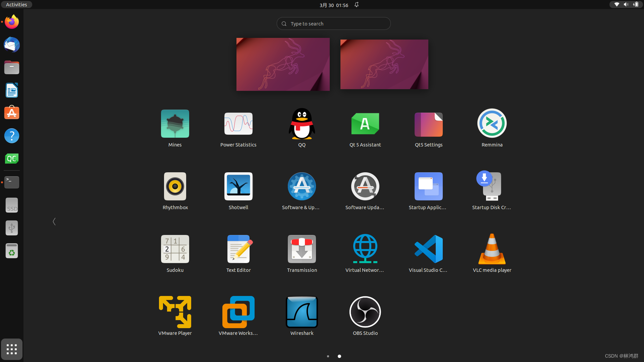
Task: Open Software & Updates app
Action: 302,191
